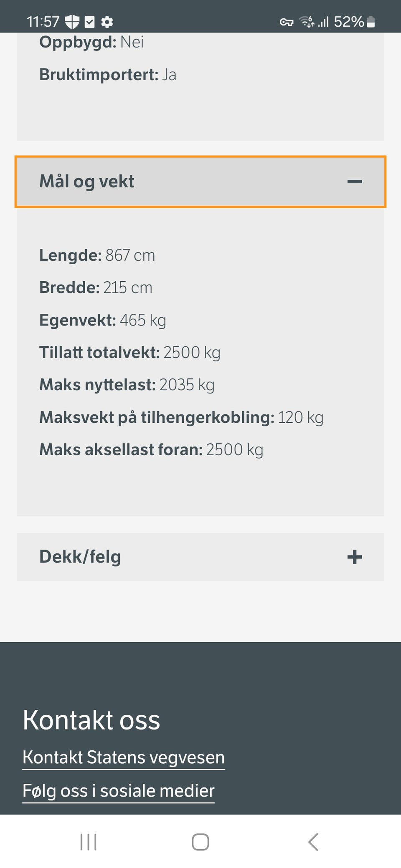This screenshot has width=401, height=868.
Task: Select the Bruktimportert Ja row
Action: 108,75
